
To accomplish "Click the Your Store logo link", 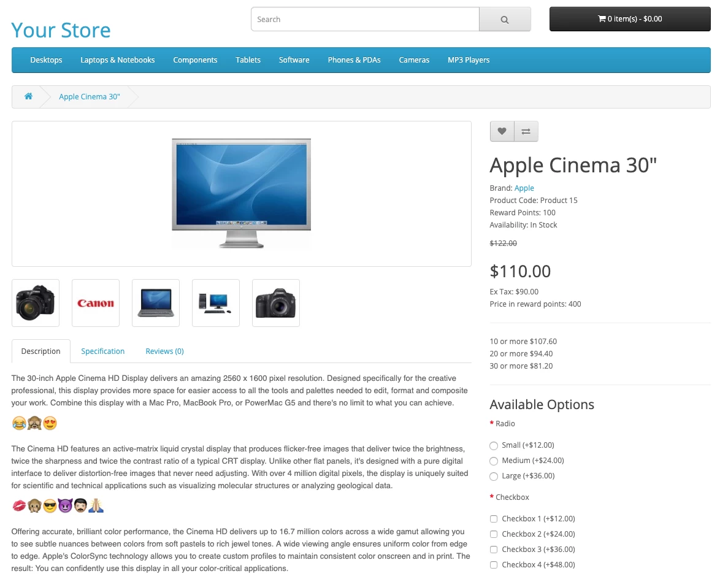I will pos(61,30).
